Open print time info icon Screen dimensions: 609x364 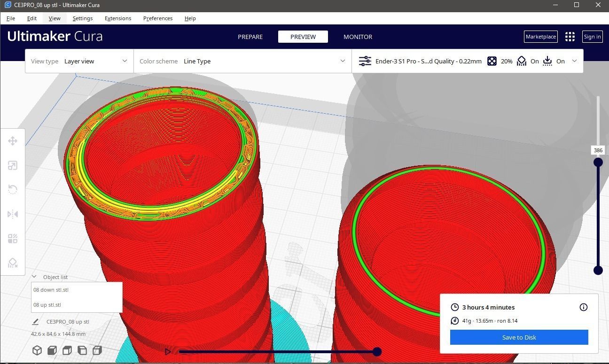584,307
